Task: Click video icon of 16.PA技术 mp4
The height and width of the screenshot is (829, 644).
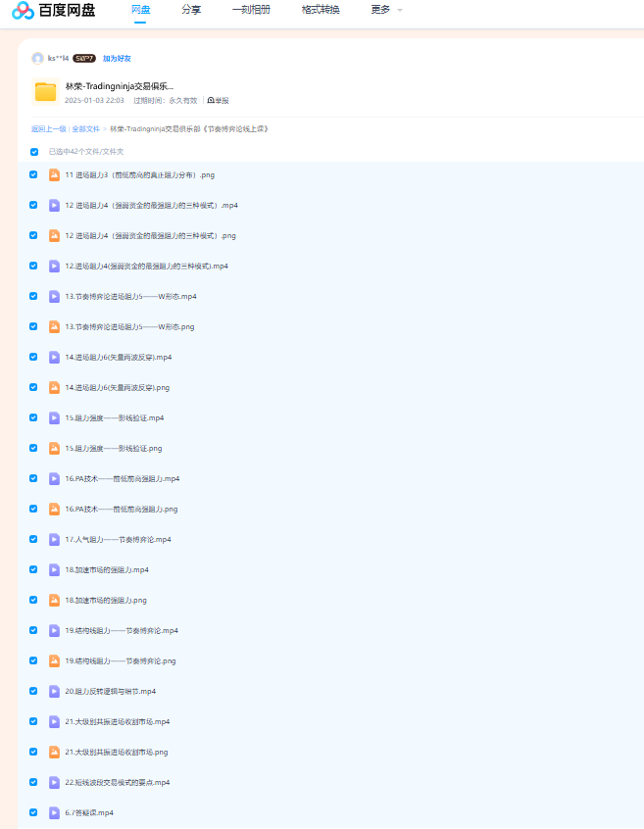Action: point(54,479)
